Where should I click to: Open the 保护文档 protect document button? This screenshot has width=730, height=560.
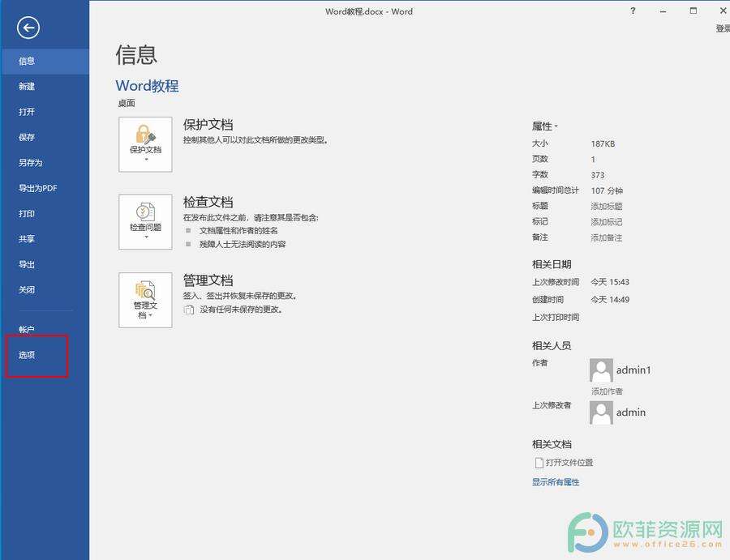[x=145, y=144]
